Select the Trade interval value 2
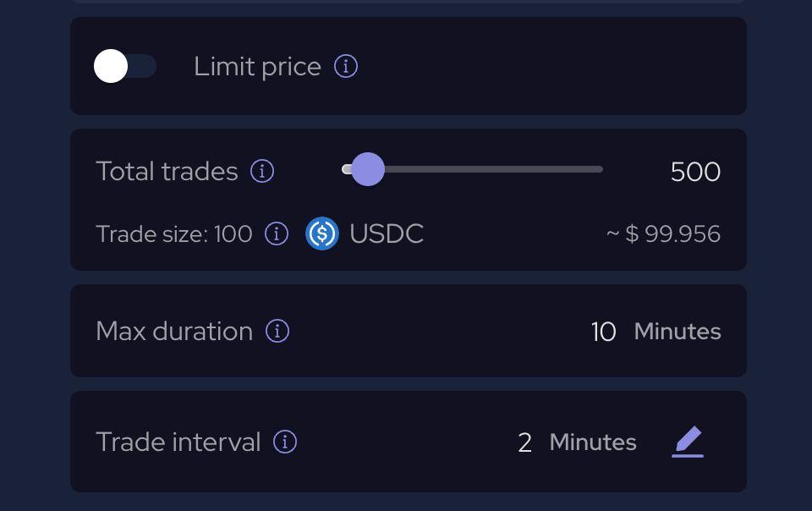This screenshot has width=812, height=511. 524,442
